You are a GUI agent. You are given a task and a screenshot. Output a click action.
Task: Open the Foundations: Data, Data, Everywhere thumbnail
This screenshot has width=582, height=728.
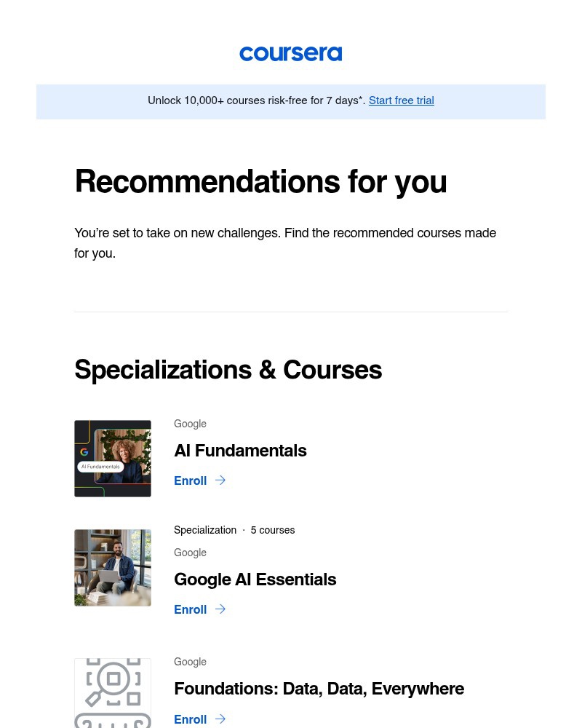click(113, 693)
